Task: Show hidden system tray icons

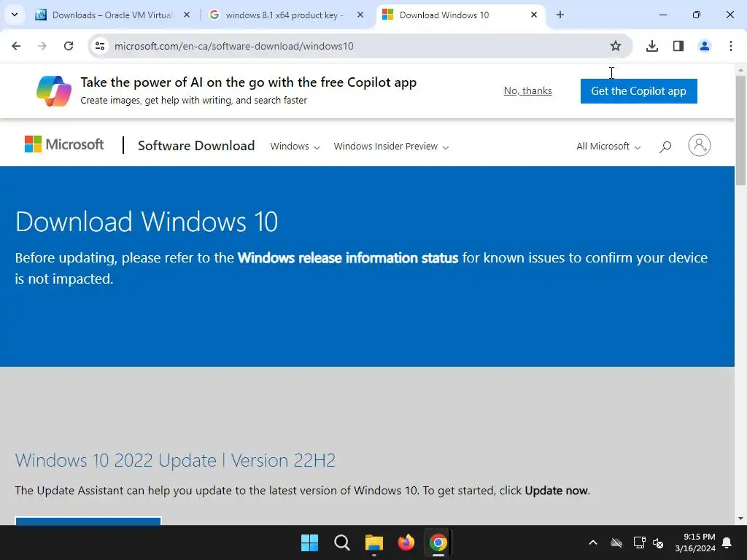Action: click(x=592, y=542)
